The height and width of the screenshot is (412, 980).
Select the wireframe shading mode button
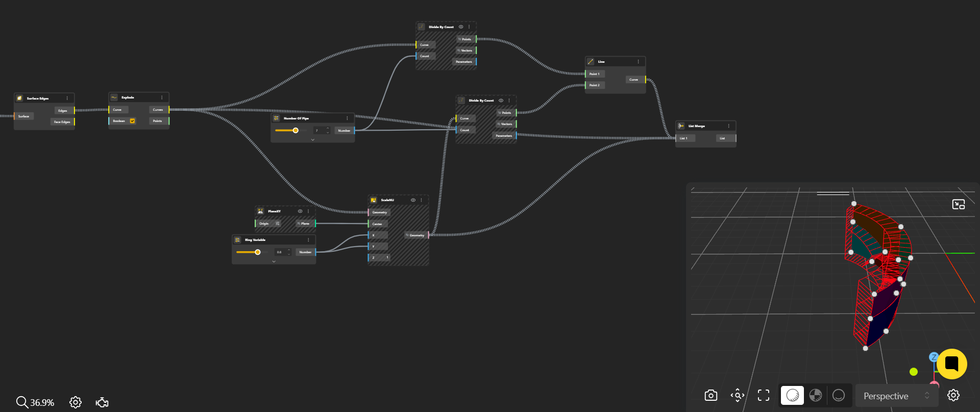point(838,396)
